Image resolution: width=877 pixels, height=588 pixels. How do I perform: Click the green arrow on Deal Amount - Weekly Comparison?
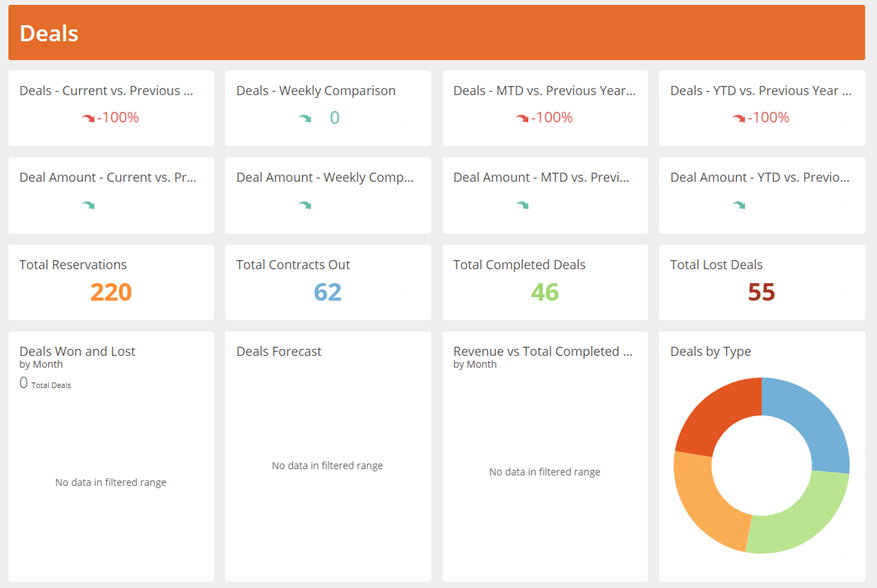coord(307,203)
